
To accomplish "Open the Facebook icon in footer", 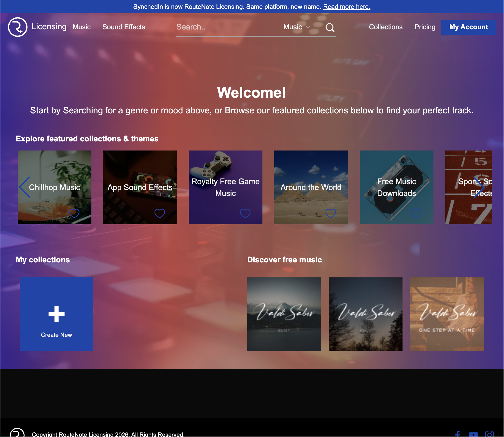I will (x=457, y=434).
